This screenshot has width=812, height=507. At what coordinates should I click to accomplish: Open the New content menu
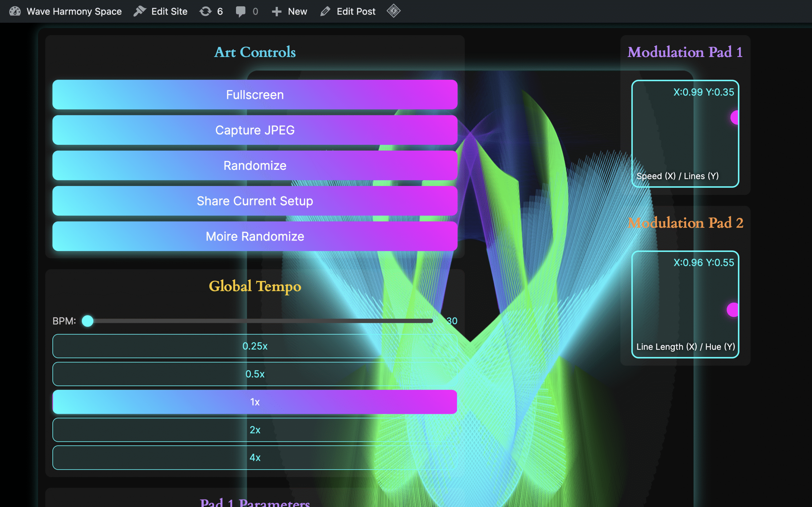297,11
